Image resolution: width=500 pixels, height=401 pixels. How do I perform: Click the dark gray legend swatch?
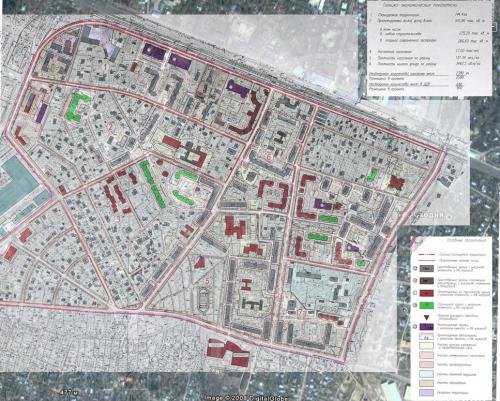point(427,268)
